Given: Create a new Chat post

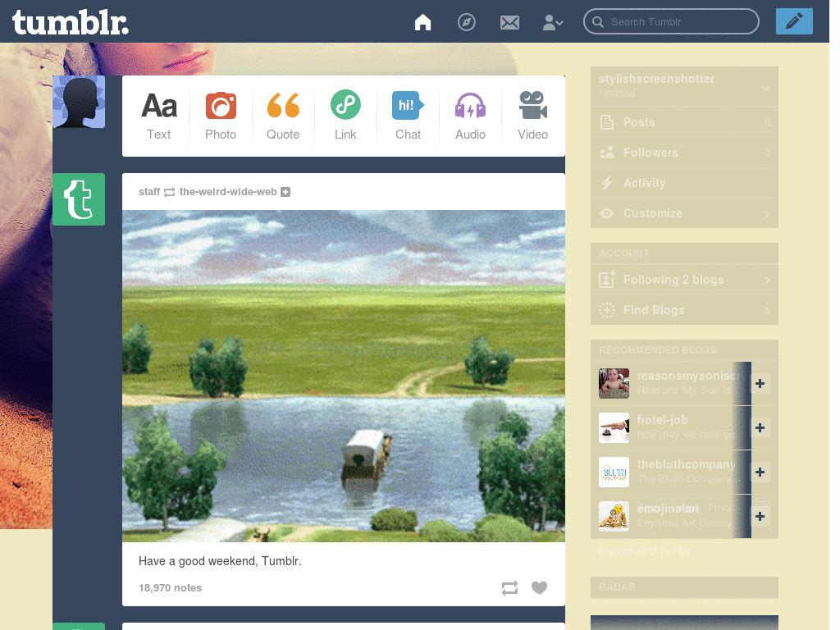Looking at the screenshot, I should 408,116.
